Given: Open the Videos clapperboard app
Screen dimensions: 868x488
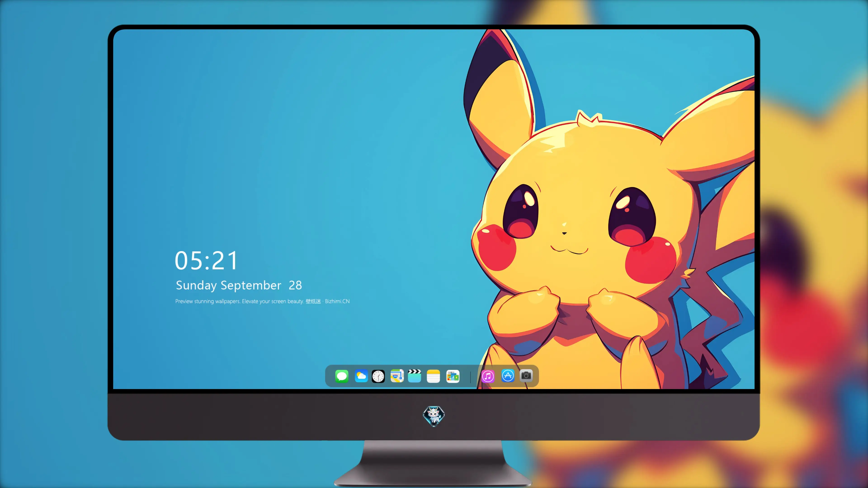Looking at the screenshot, I should point(415,376).
